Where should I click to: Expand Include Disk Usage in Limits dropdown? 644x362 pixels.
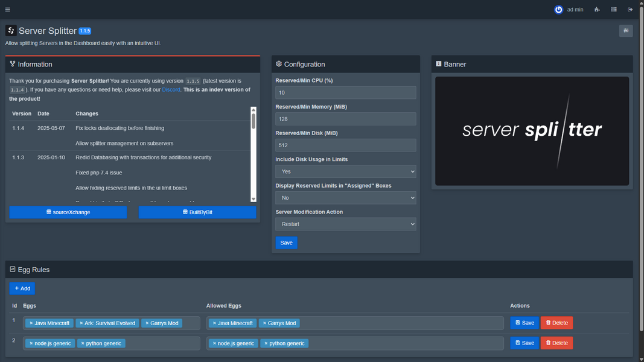click(345, 171)
